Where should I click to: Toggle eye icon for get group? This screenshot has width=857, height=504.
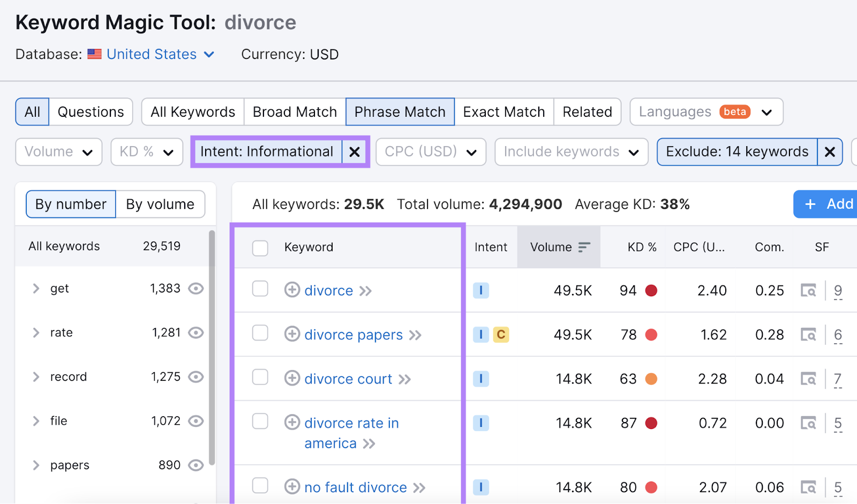196,289
